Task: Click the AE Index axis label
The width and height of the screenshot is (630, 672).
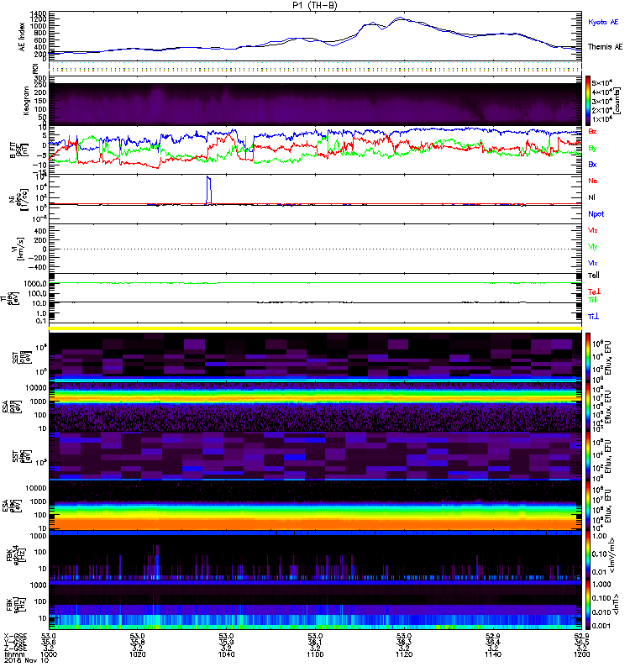Action: tap(23, 36)
